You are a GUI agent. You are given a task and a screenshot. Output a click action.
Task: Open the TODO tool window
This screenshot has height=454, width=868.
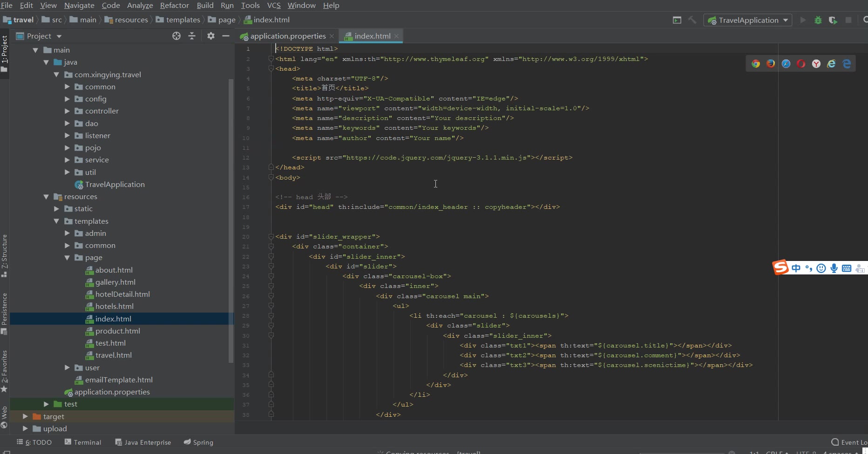[34, 442]
